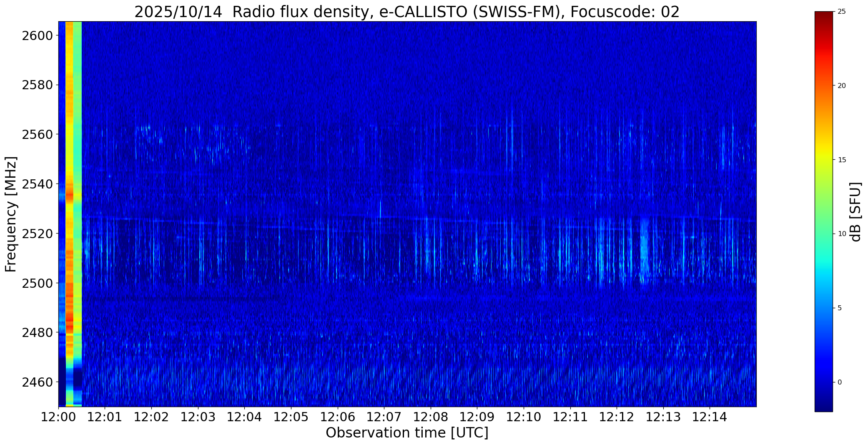
Task: Click the plot title mentioning e-CALLISTO (SWISS-FM)
Action: (x=407, y=12)
